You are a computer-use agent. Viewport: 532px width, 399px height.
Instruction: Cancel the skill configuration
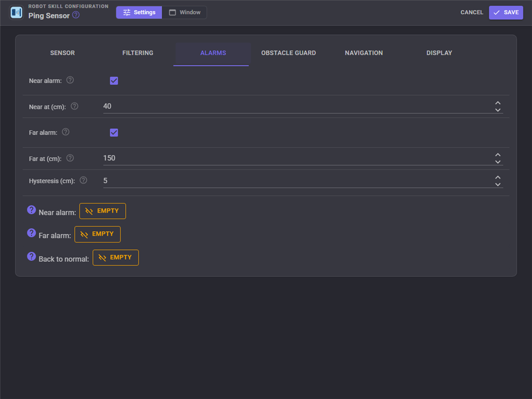[472, 12]
